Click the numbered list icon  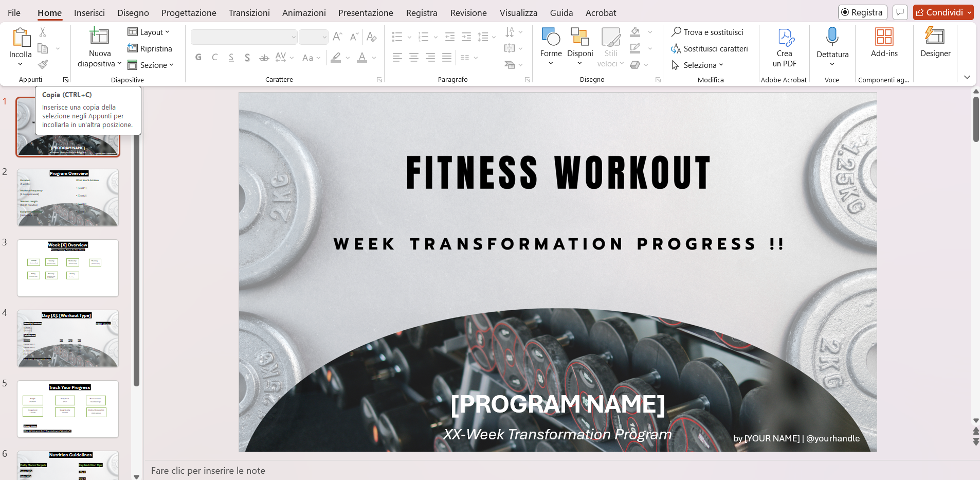(x=424, y=37)
